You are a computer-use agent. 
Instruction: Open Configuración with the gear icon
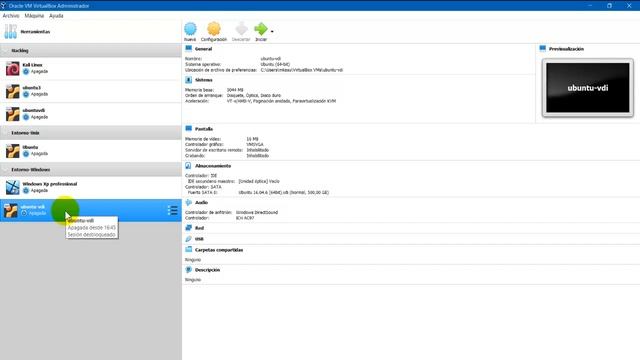tap(213, 29)
